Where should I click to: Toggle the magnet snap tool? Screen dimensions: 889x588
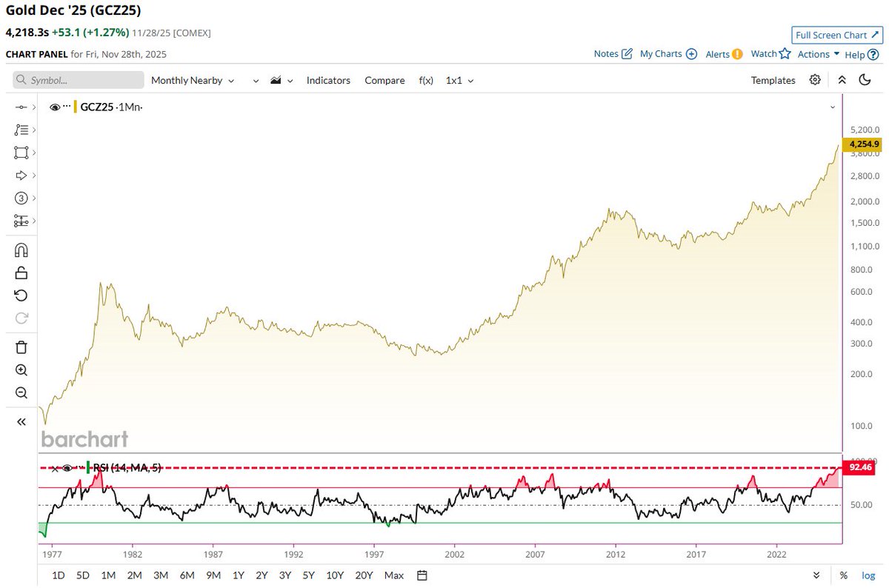pyautogui.click(x=21, y=250)
